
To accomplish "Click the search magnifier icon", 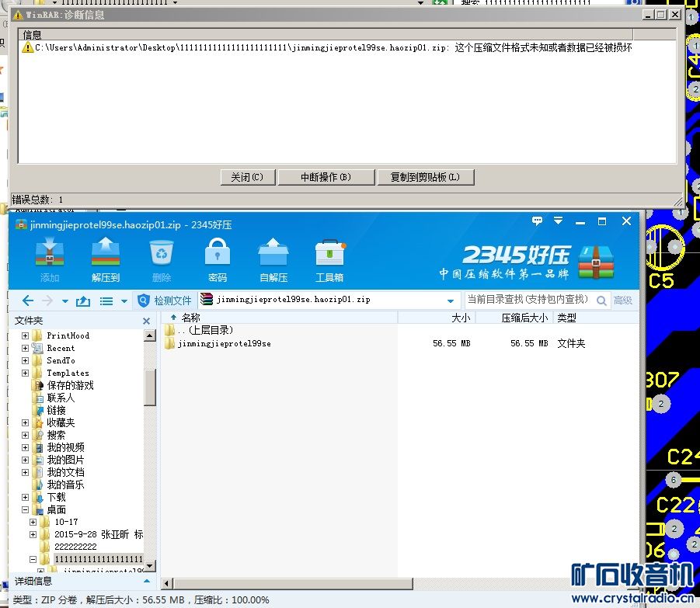I will [601, 301].
